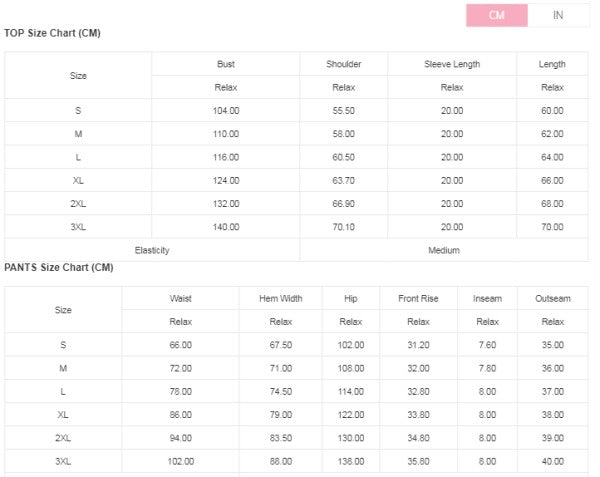Select the Sleeve Length column header

click(452, 64)
